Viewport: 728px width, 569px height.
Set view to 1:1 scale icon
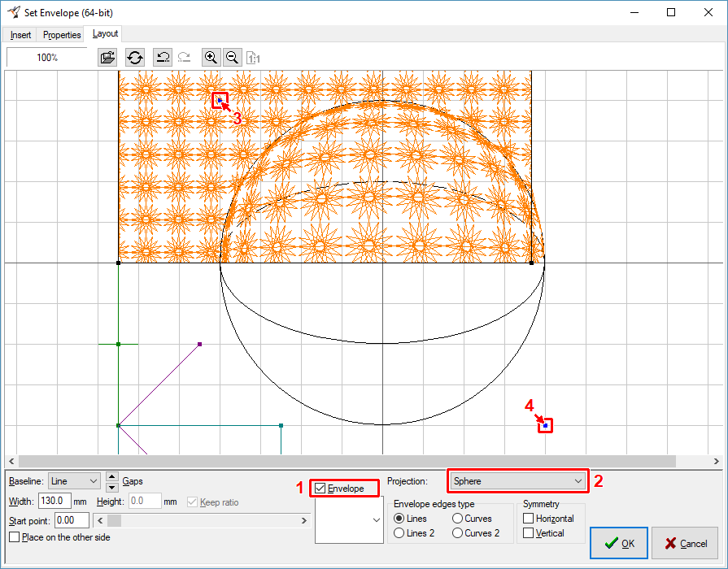pyautogui.click(x=253, y=58)
